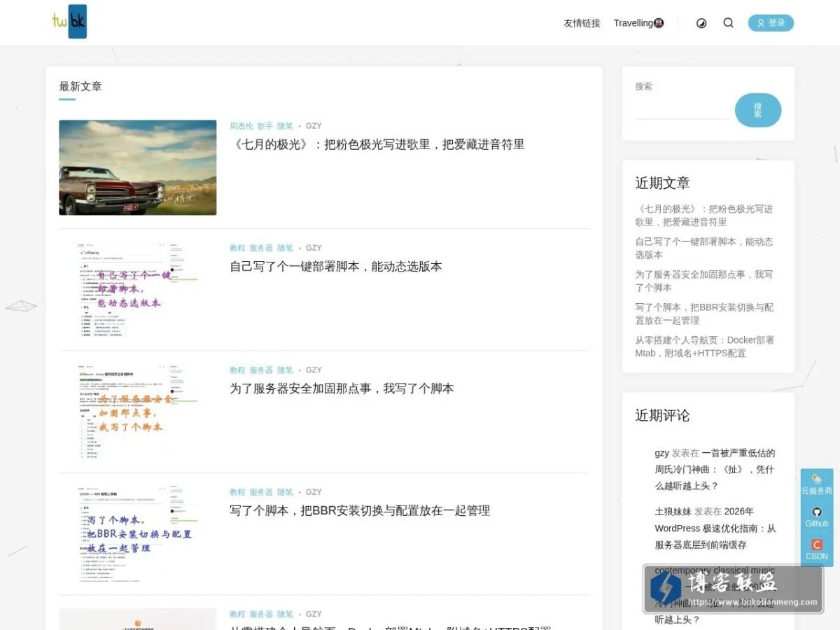Open Travelling menu item

tap(638, 23)
